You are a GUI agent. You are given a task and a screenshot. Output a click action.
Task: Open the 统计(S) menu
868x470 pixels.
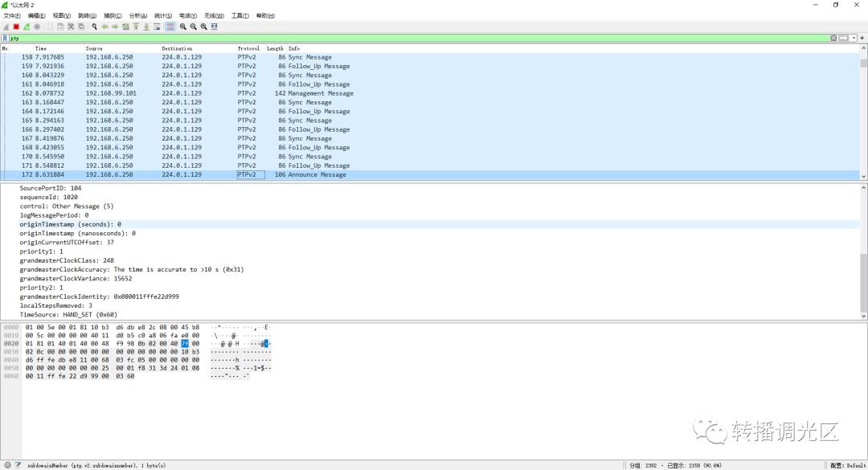(x=163, y=15)
